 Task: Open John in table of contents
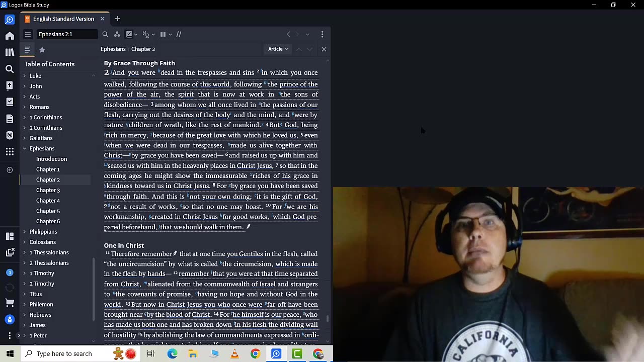36,86
